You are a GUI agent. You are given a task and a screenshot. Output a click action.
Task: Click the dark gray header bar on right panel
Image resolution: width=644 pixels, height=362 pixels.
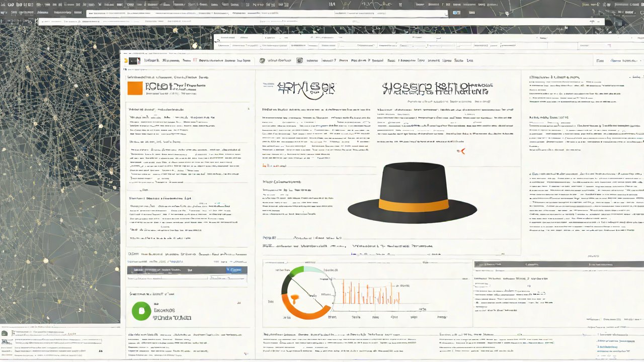(x=558, y=264)
